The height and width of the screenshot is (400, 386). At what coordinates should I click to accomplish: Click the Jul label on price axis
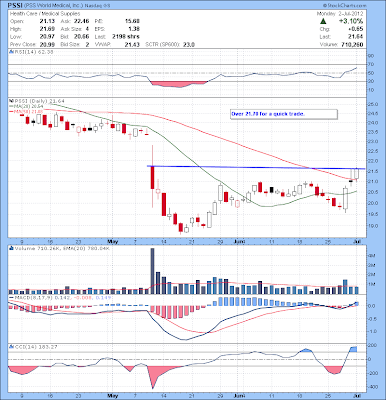pyautogui.click(x=357, y=241)
